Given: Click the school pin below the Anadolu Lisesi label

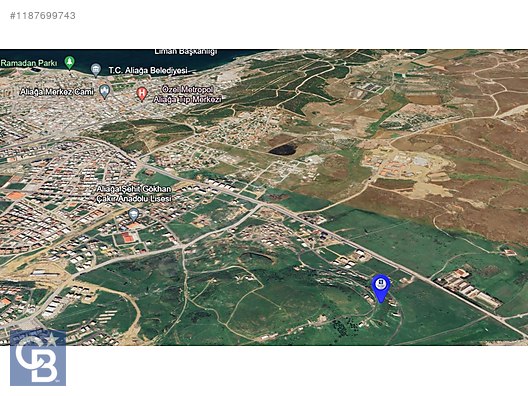Looking at the screenshot, I should click(134, 215).
